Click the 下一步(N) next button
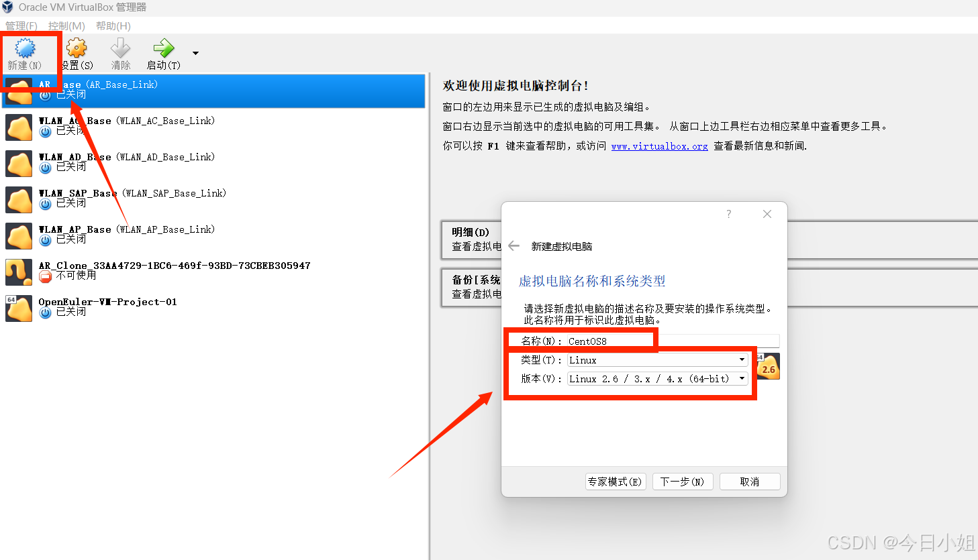Viewport: 978px width, 560px height. [x=683, y=482]
